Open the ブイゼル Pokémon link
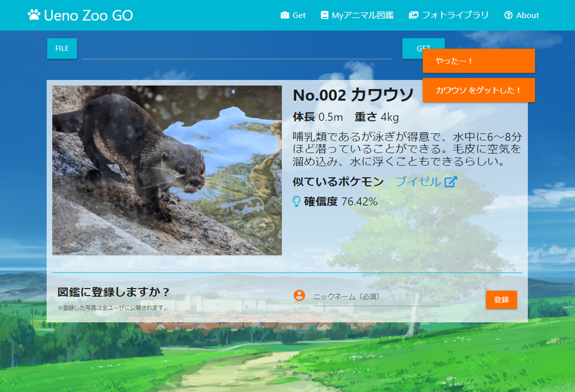 point(418,181)
